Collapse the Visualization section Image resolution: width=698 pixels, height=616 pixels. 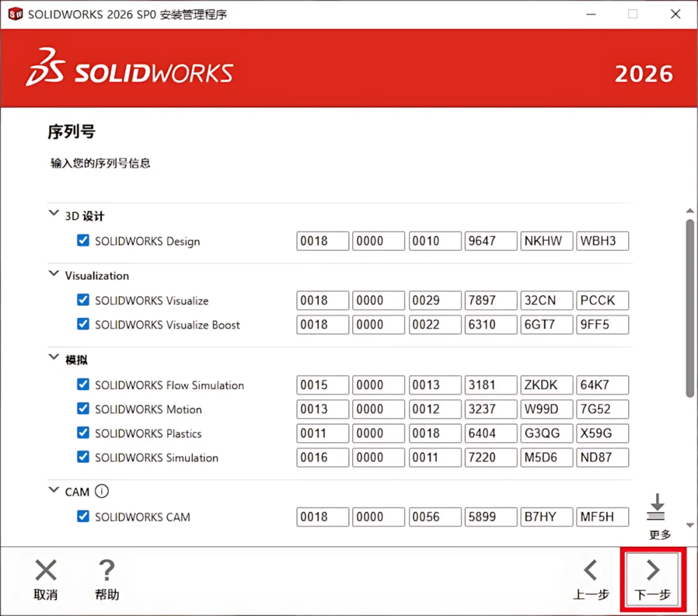(x=54, y=273)
